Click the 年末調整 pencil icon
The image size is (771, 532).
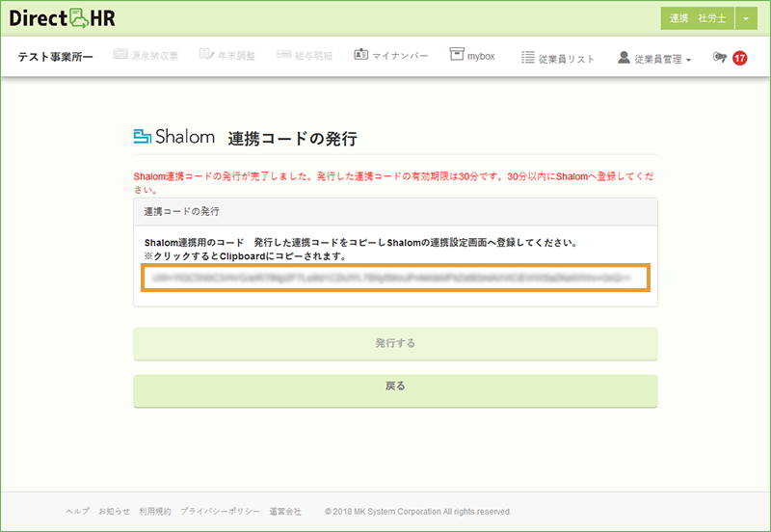206,54
